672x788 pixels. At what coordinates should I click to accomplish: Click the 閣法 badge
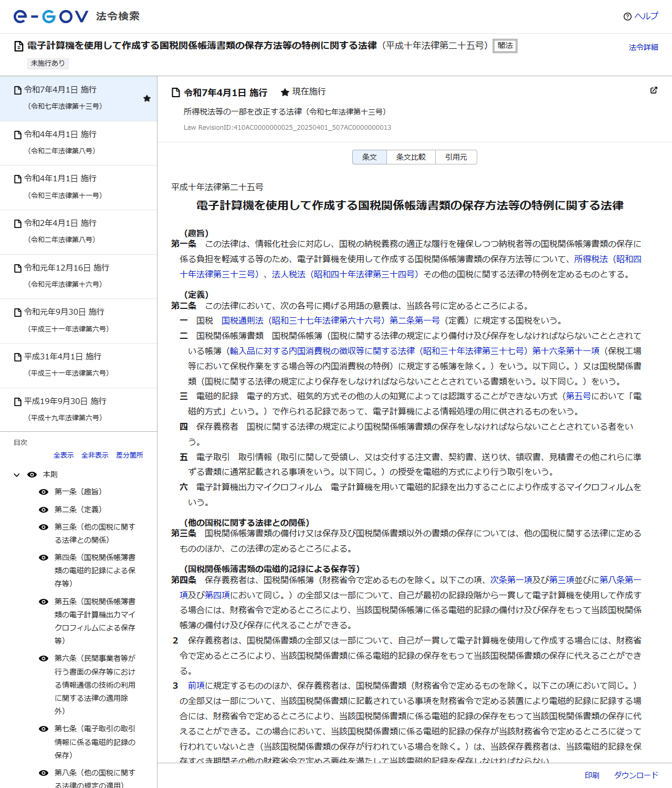click(505, 46)
